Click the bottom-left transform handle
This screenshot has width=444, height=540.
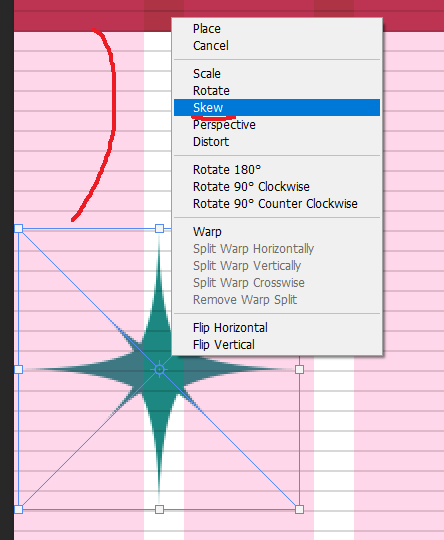19,509
